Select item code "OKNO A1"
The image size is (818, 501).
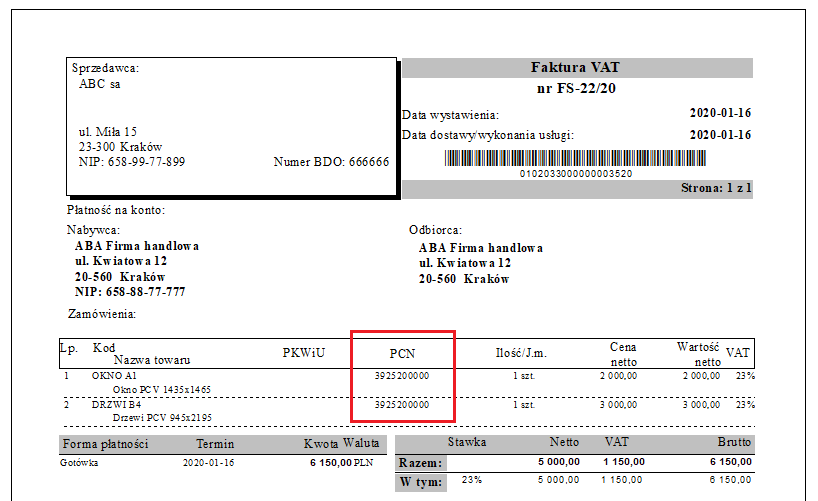114,376
